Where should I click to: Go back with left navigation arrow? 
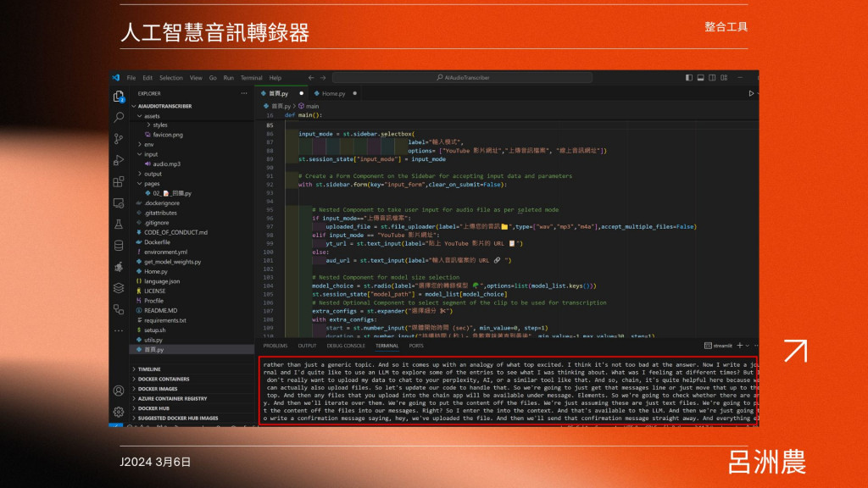(311, 78)
